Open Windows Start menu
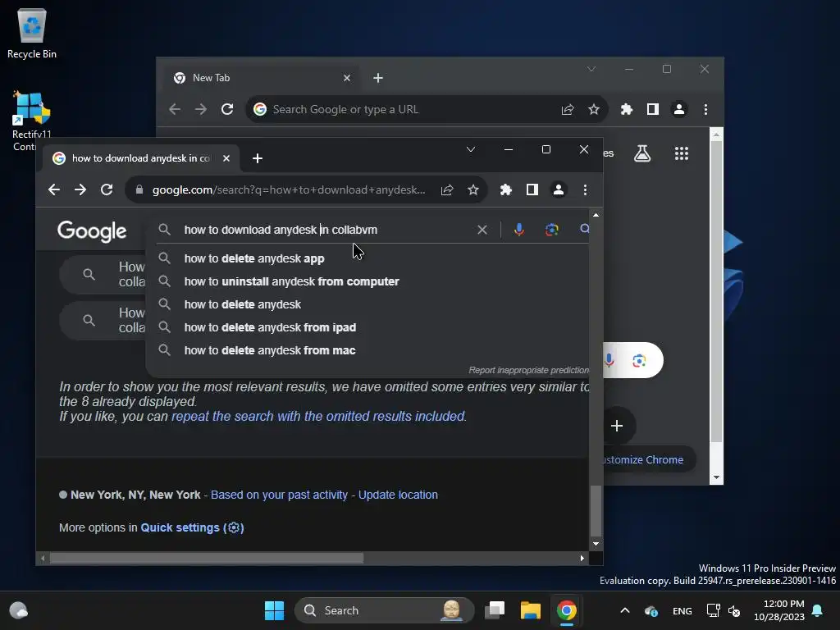The height and width of the screenshot is (630, 840). pyautogui.click(x=274, y=610)
